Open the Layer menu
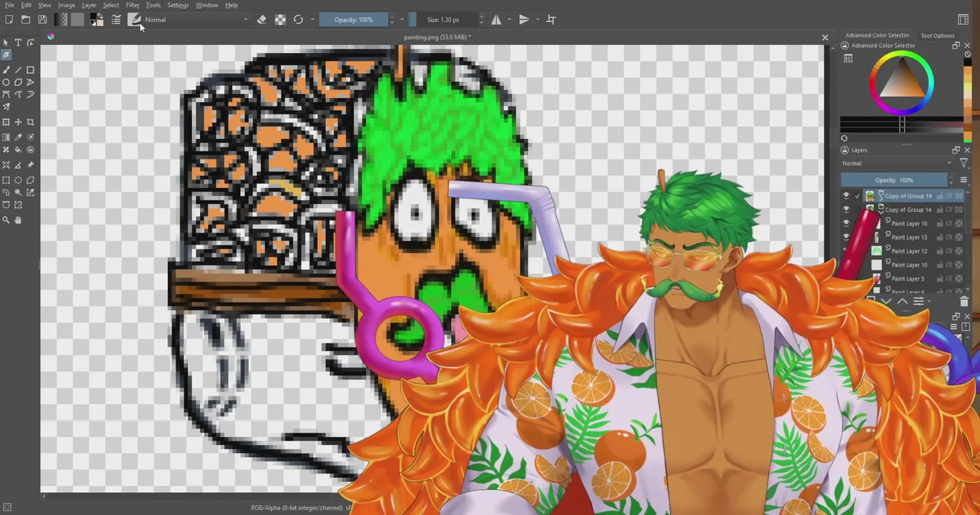Image resolution: width=980 pixels, height=515 pixels. coord(89,5)
